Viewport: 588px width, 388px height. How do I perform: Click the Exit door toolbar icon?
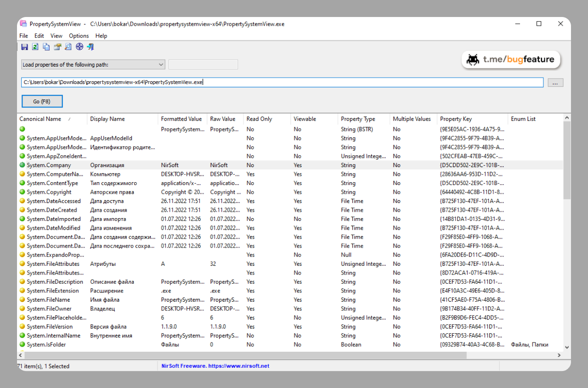(90, 47)
